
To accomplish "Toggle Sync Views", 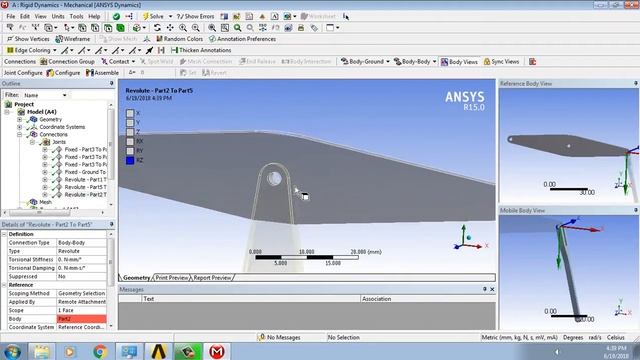I will pos(501,62).
